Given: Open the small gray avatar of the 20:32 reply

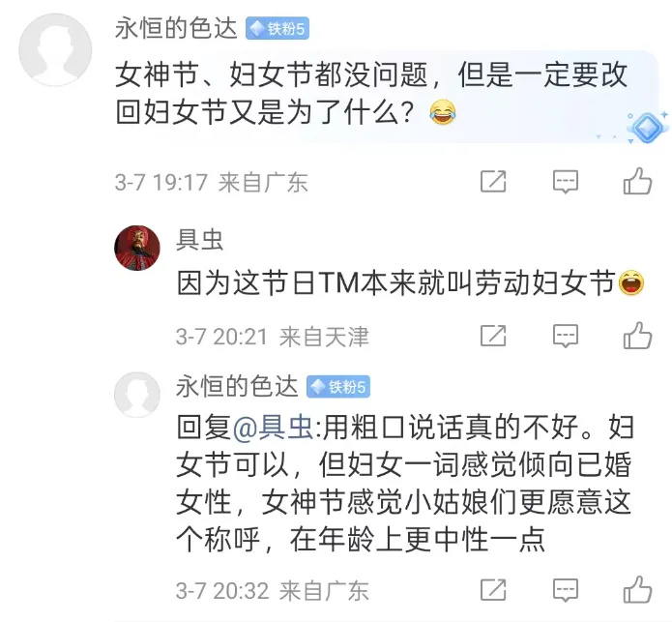Looking at the screenshot, I should (137, 395).
